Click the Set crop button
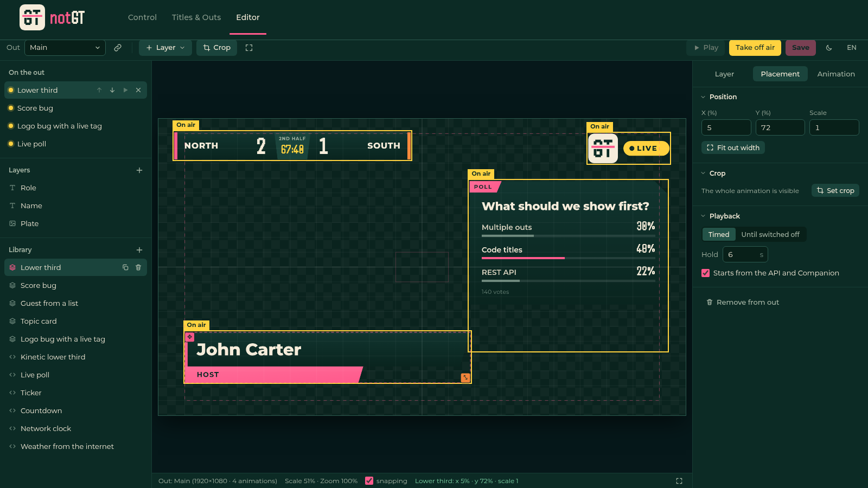The image size is (868, 488). (835, 191)
